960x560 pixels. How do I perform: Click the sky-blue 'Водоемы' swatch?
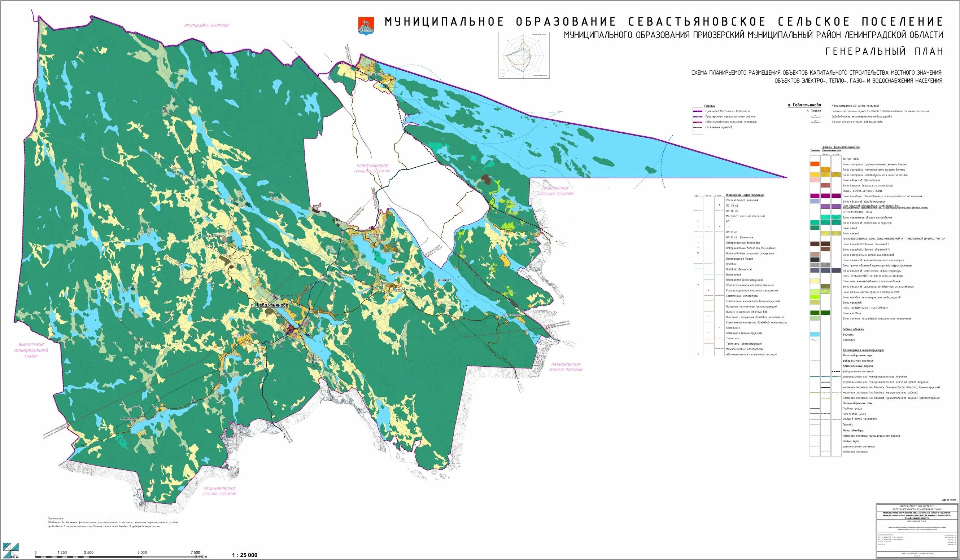click(815, 334)
